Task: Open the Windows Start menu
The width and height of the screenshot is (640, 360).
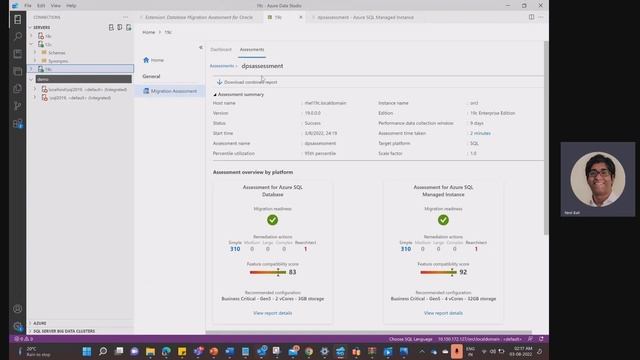Action: point(87,351)
